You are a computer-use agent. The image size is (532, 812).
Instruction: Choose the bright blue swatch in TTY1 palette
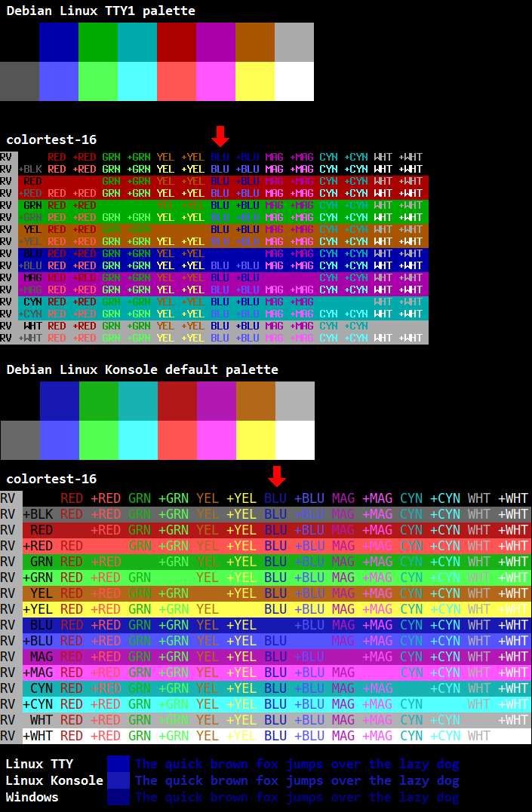(x=59, y=81)
